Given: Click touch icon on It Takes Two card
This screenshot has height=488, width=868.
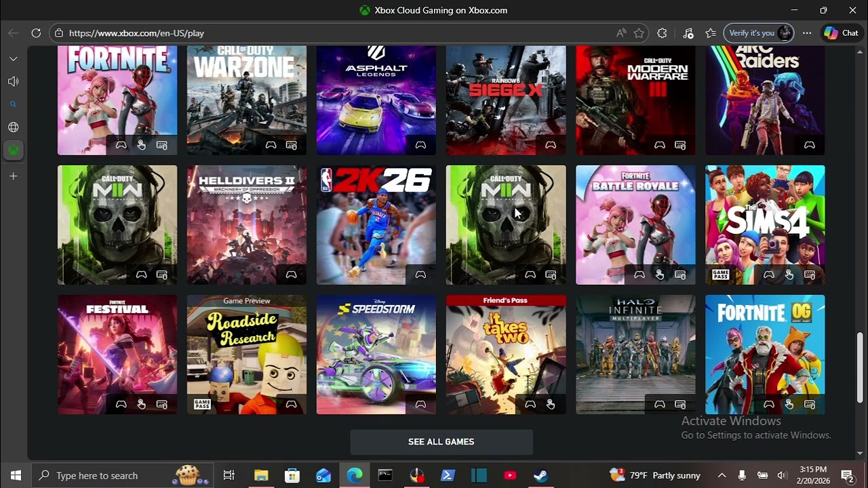Looking at the screenshot, I should pyautogui.click(x=551, y=405).
